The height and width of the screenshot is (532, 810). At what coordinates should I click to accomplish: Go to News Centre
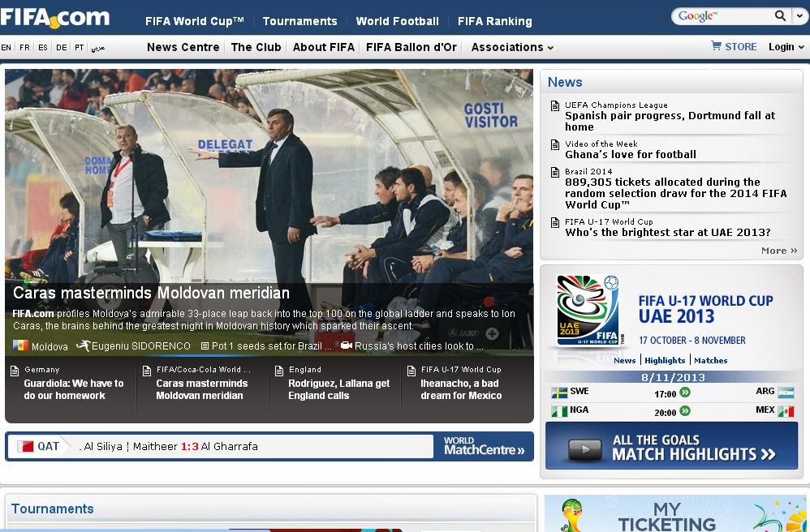pyautogui.click(x=183, y=48)
